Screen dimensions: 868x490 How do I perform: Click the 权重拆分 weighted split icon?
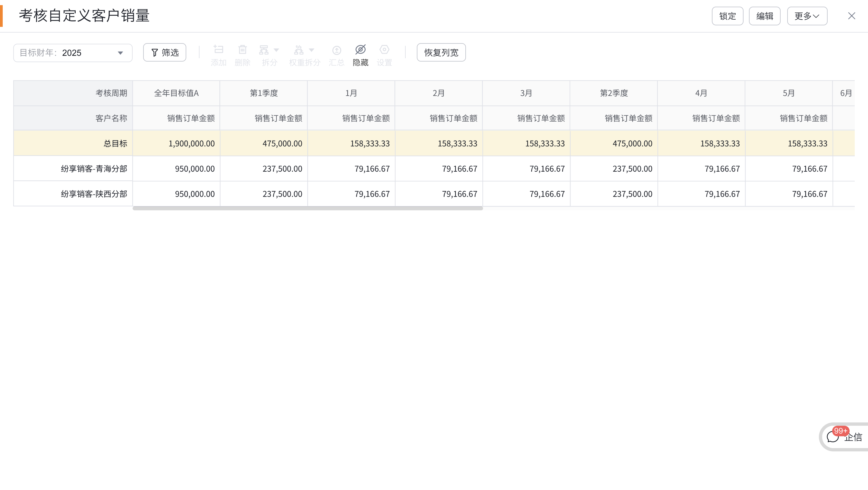click(299, 50)
